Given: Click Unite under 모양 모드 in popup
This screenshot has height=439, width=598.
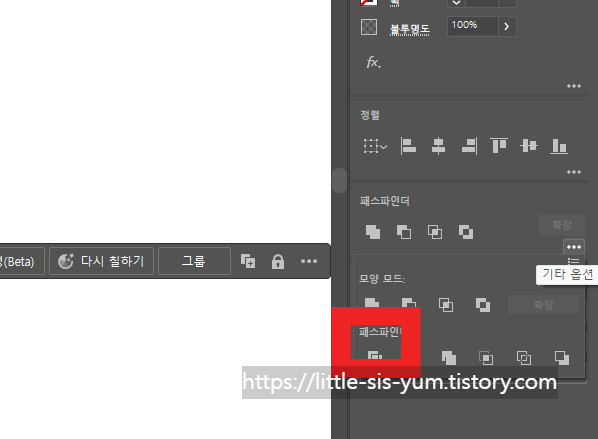Looking at the screenshot, I should [372, 303].
